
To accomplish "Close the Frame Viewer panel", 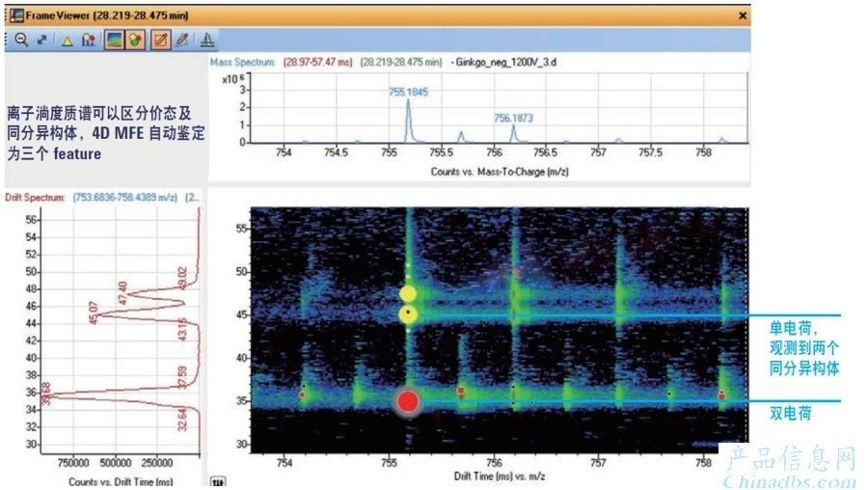I will 743,15.
